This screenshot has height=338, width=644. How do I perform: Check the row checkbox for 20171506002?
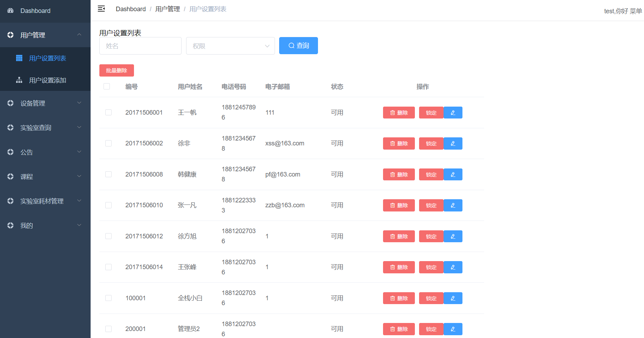(x=108, y=143)
